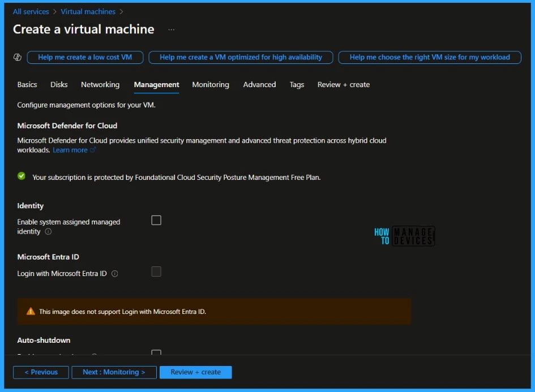Click the blue Review + create button
535x392 pixels.
[195, 372]
